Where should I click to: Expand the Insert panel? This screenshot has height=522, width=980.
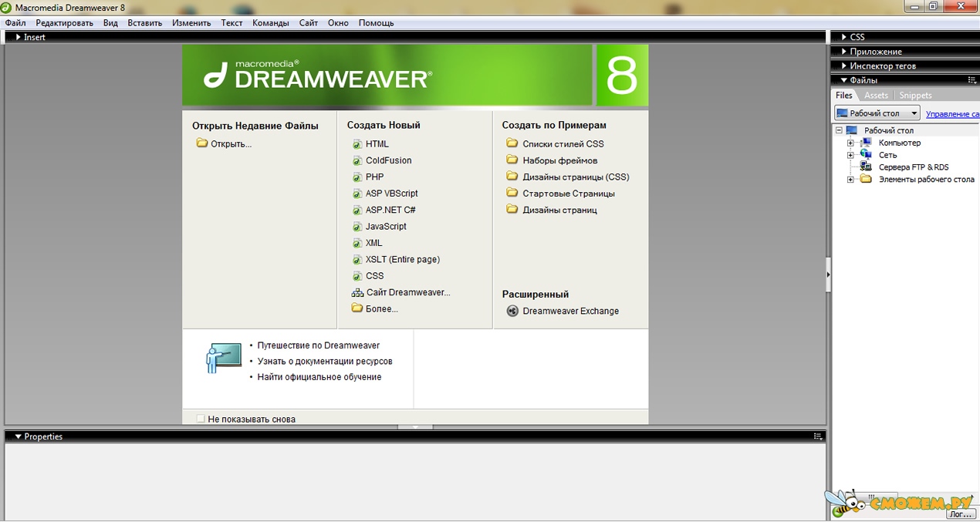click(x=19, y=37)
